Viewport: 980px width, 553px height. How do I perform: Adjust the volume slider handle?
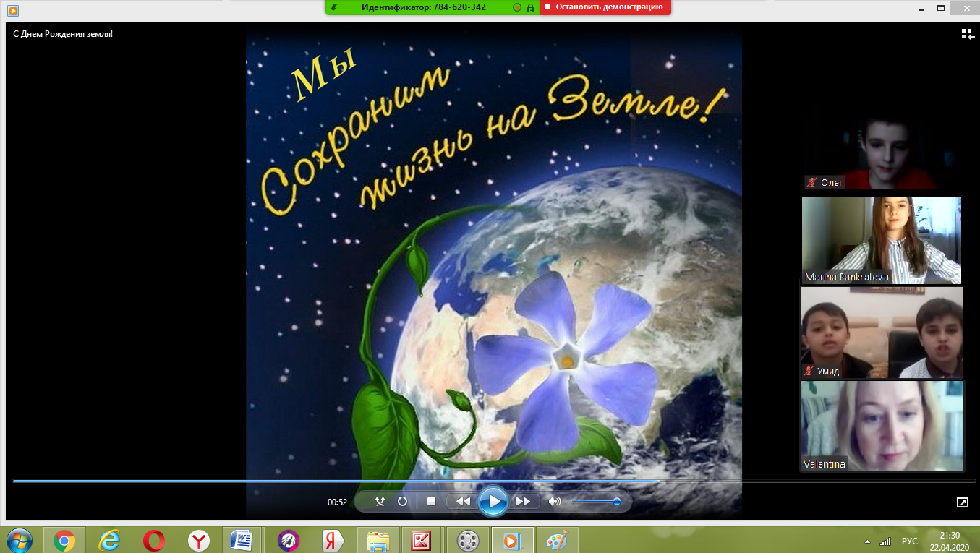616,501
